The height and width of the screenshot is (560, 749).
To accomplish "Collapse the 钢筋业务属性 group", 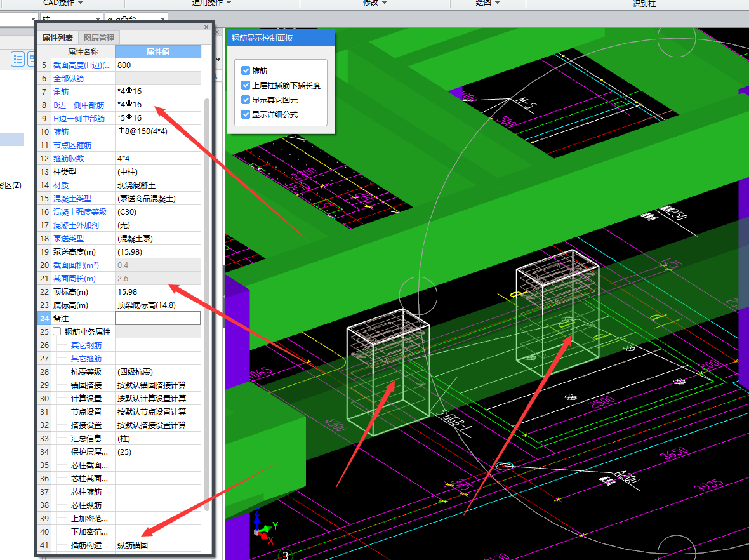I will tap(57, 331).
